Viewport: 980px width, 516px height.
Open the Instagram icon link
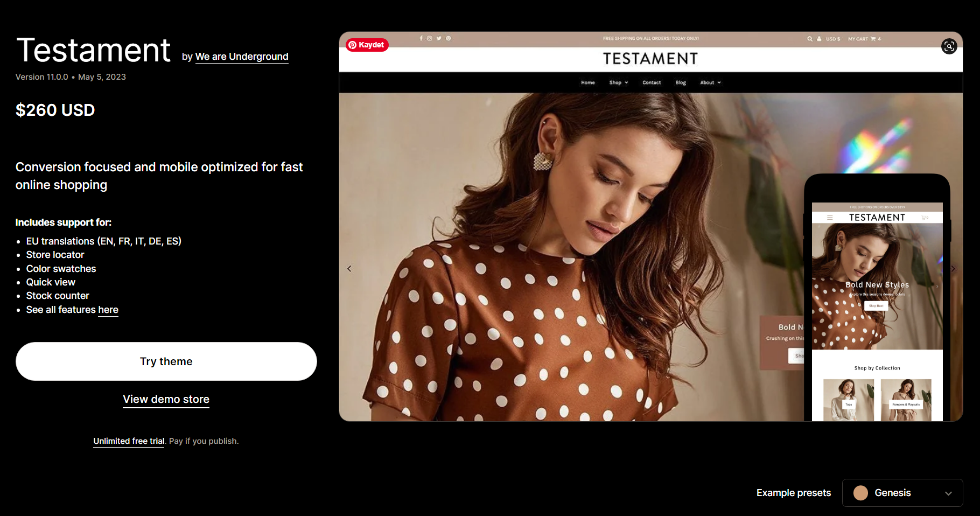point(430,38)
